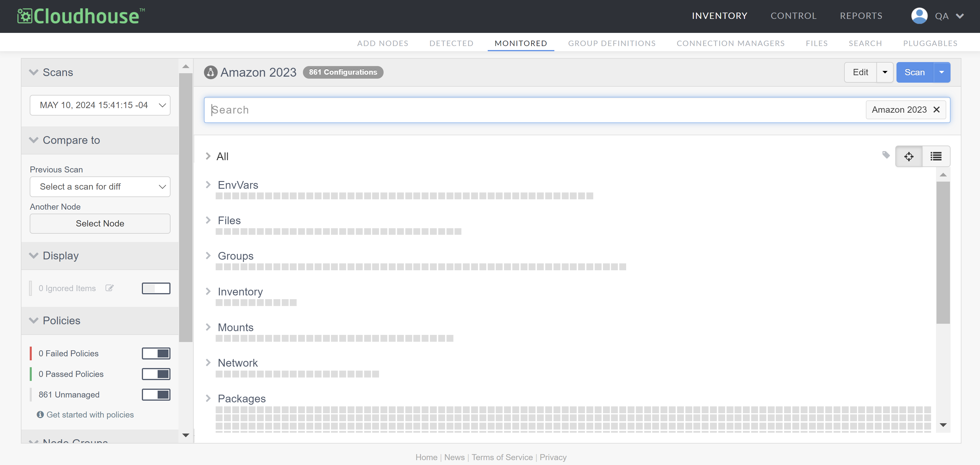Open the Reports main menu
The image size is (980, 465).
861,16
